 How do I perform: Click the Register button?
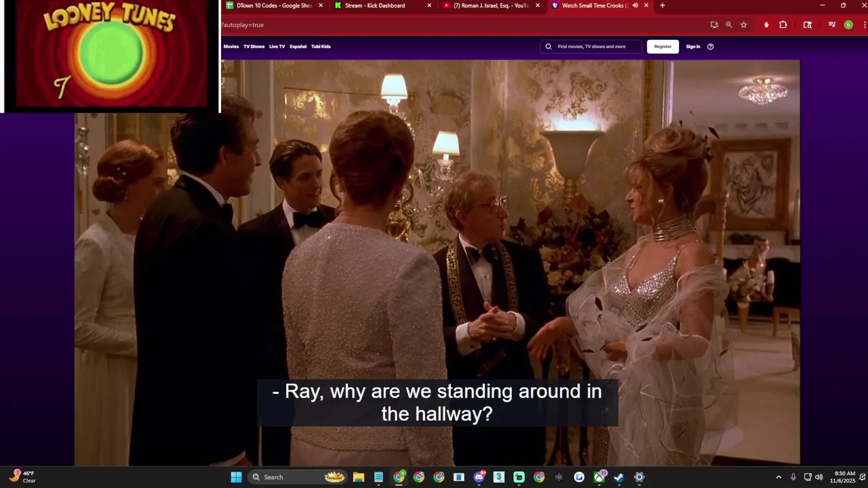(663, 47)
